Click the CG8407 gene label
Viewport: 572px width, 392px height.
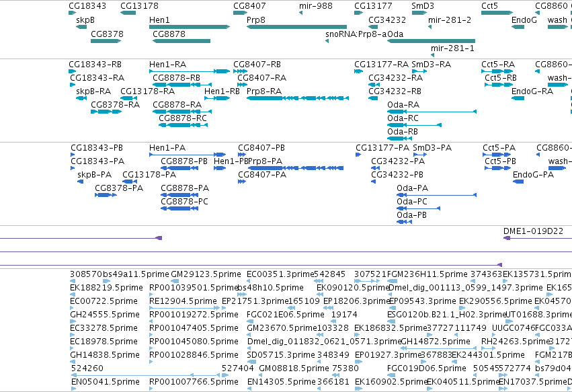249,6
